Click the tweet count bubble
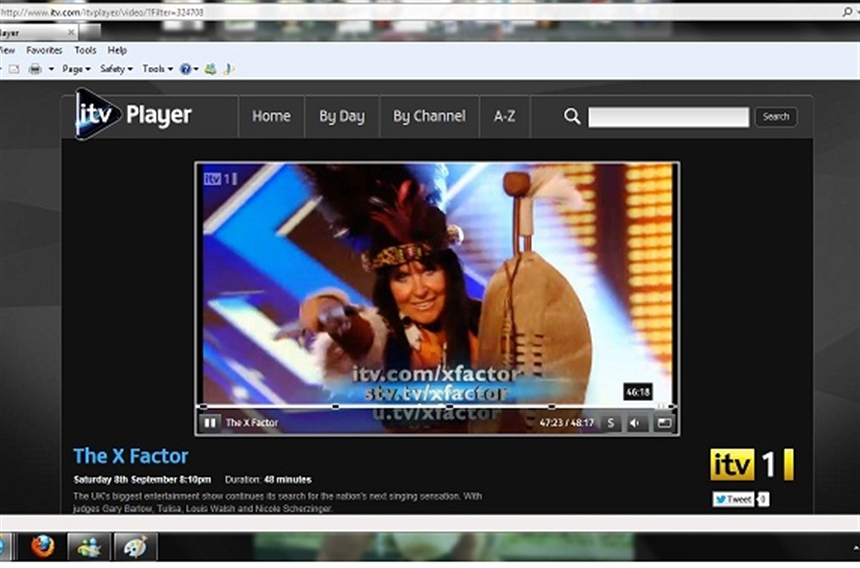This screenshot has height=568, width=860. 763,499
